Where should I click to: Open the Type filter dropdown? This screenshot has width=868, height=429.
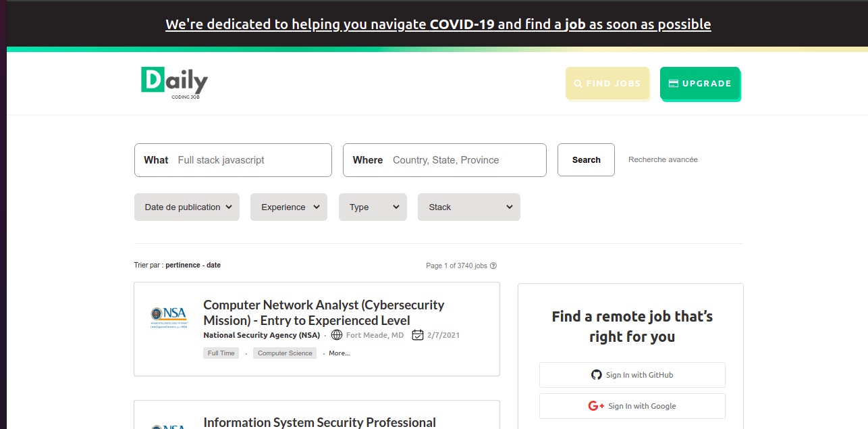[373, 207]
